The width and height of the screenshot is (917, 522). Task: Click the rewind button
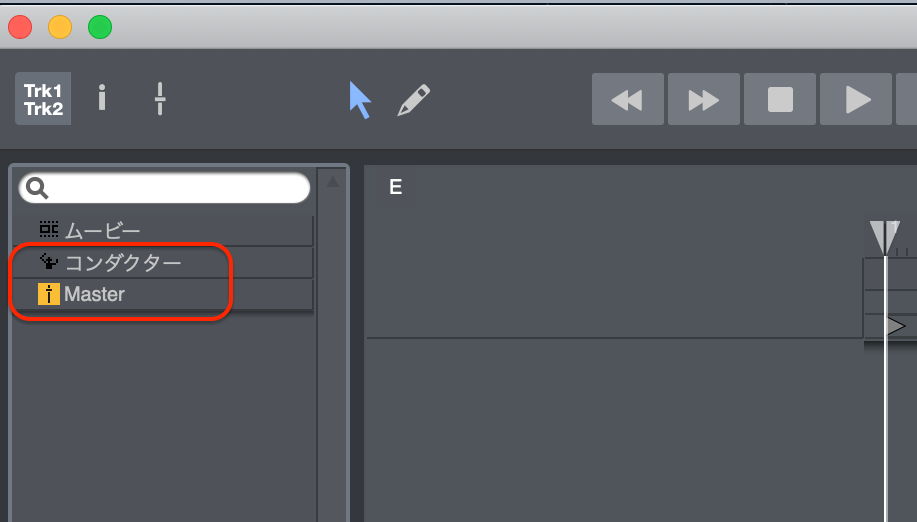(628, 99)
